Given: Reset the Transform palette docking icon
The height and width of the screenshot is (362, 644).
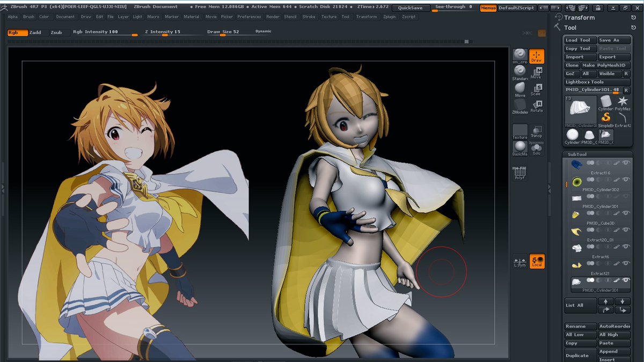Looking at the screenshot, I should point(634,18).
